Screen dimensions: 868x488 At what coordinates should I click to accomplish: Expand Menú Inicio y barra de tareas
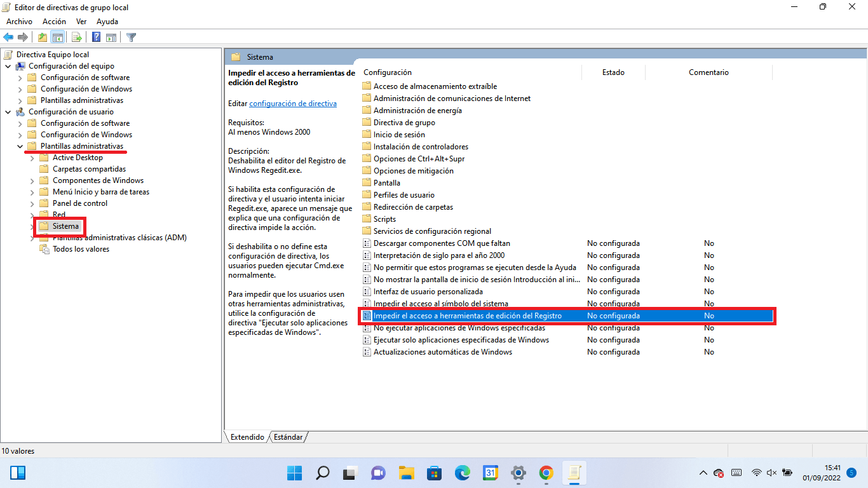pyautogui.click(x=32, y=192)
